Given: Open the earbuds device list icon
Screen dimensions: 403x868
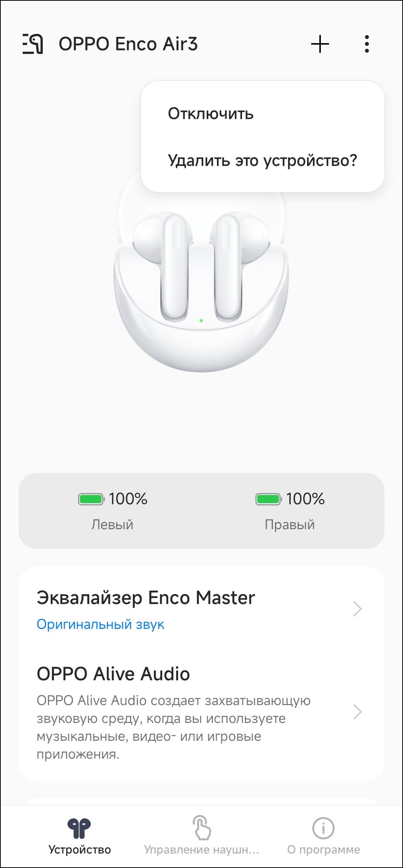Looking at the screenshot, I should (x=33, y=44).
